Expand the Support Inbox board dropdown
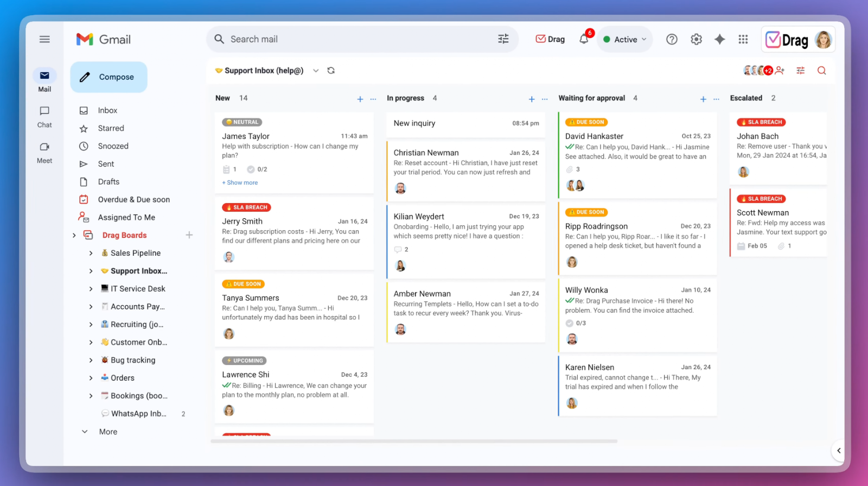 (316, 71)
